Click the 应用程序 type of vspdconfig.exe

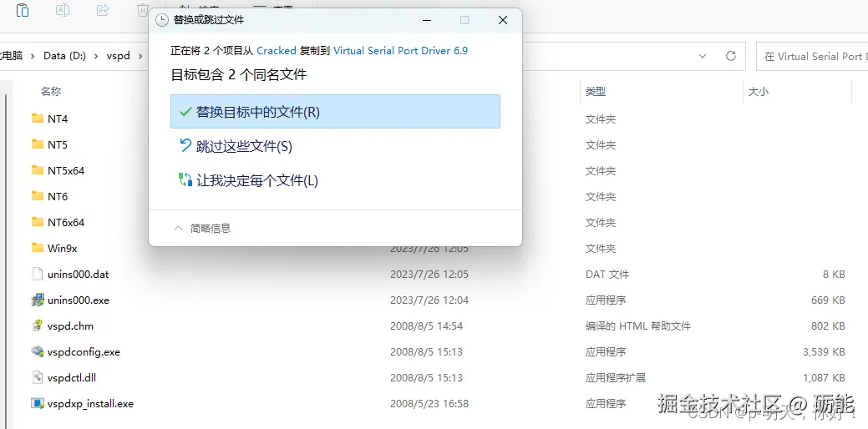tap(606, 352)
